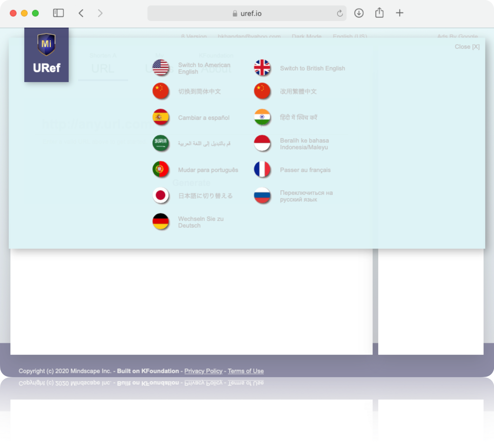Image resolution: width=494 pixels, height=448 pixels.
Task: Select the Spanish flag icon
Action: tap(161, 117)
